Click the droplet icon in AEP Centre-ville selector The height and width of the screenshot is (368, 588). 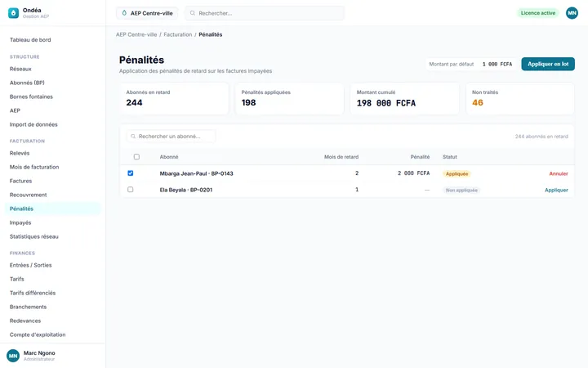[x=124, y=13]
